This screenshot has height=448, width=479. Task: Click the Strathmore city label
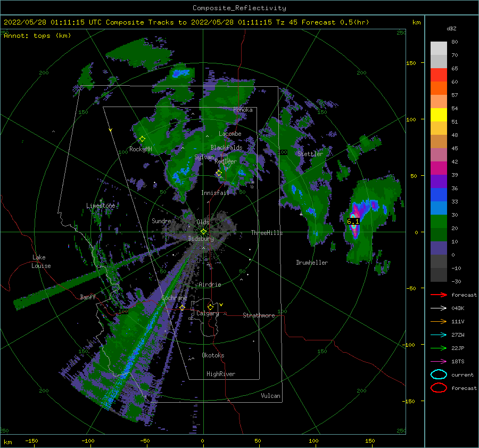pos(259,315)
